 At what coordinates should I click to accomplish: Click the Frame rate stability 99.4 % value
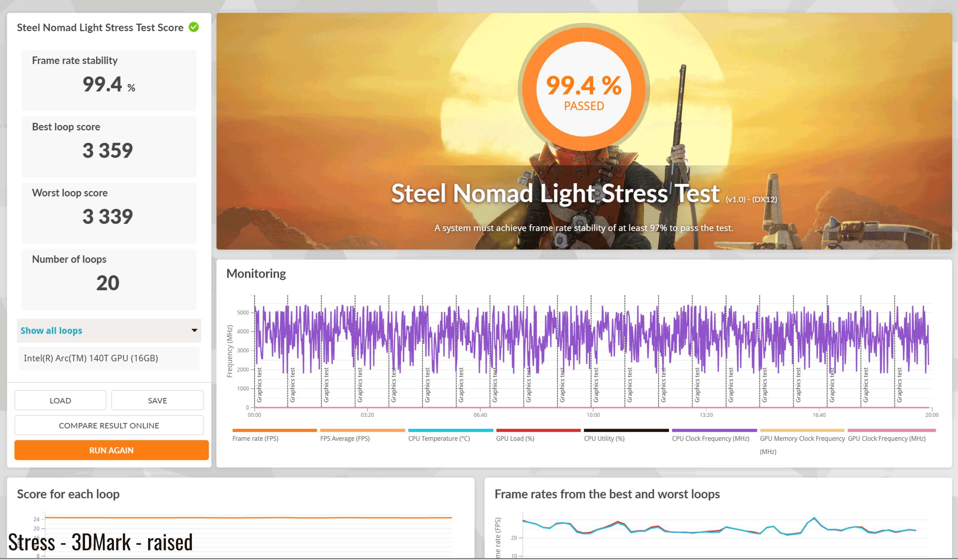pyautogui.click(x=109, y=84)
